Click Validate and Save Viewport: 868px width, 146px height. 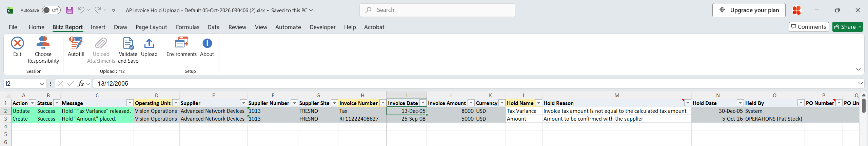tap(128, 50)
